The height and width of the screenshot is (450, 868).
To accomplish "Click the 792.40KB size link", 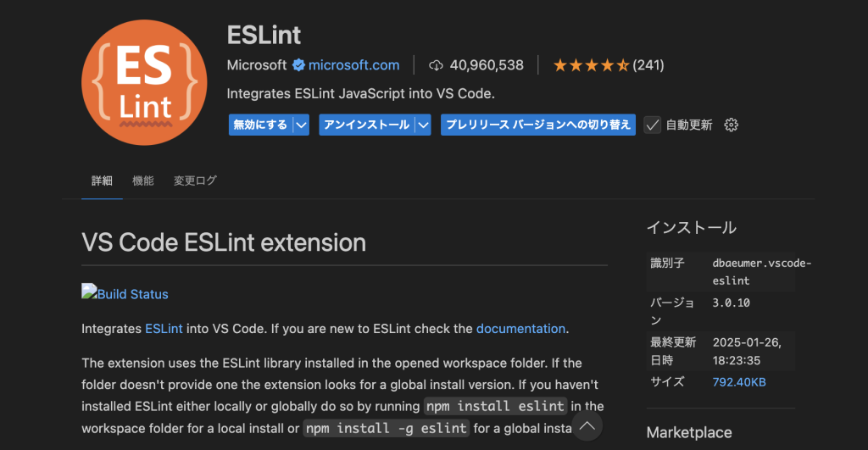I will [739, 382].
